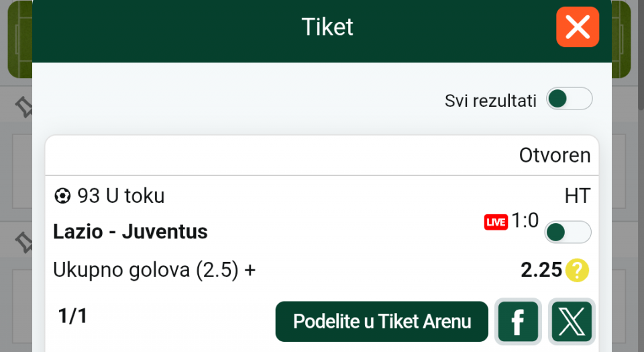The image size is (644, 352).
Task: Click the 93 U toku status text
Action: (121, 196)
